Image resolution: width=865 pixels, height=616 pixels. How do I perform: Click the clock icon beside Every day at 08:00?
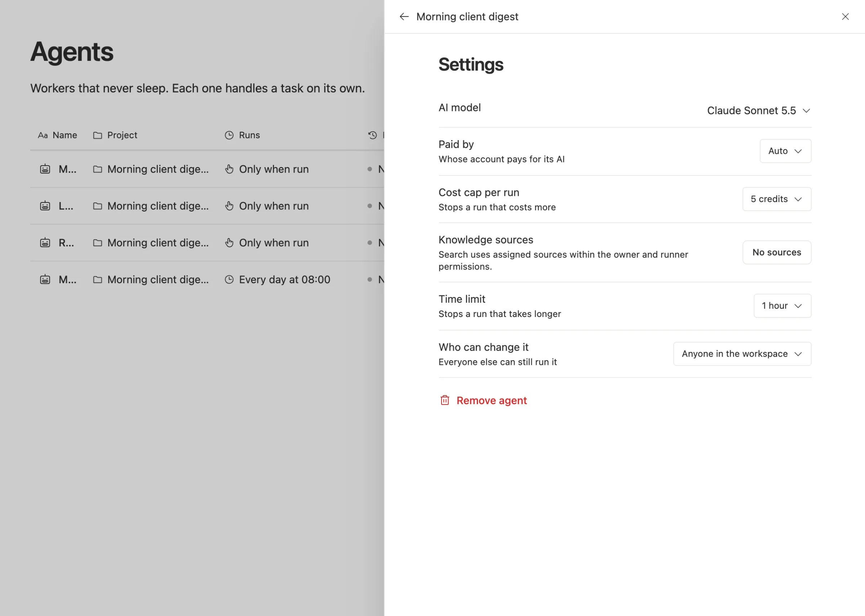click(x=229, y=280)
